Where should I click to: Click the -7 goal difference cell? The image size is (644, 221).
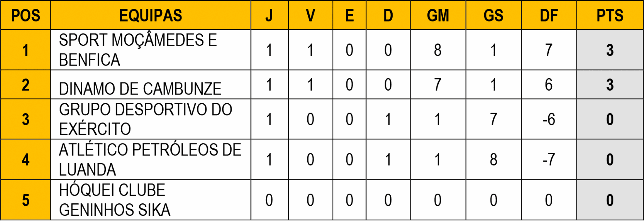(x=549, y=160)
